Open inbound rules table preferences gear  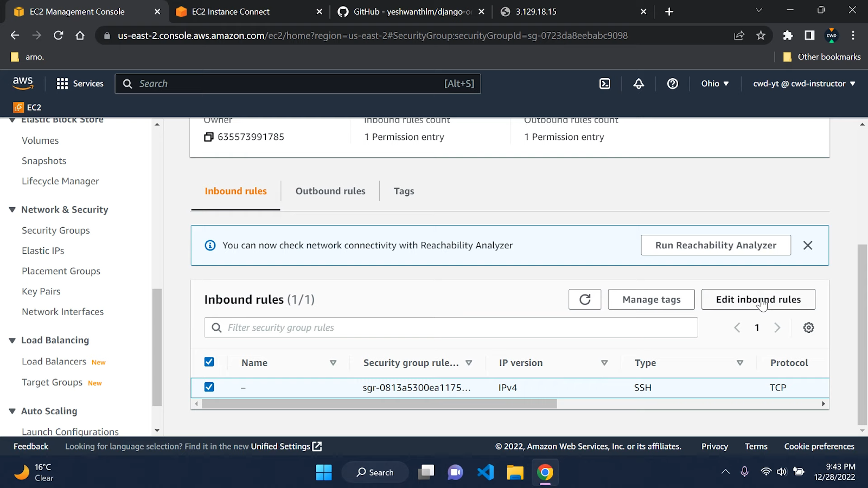click(x=808, y=328)
